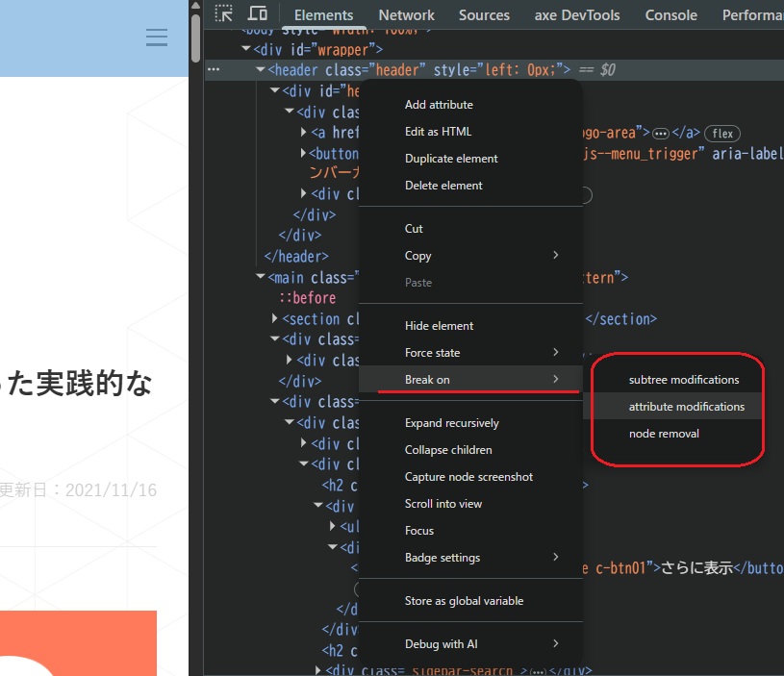
Task: Choose Scroll into view
Action: (x=470, y=504)
